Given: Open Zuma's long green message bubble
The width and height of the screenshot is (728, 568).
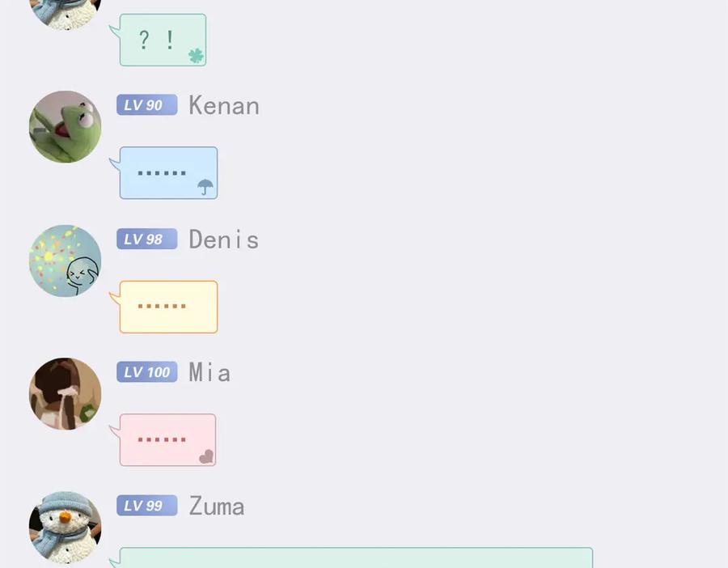Looking at the screenshot, I should pos(356,557).
